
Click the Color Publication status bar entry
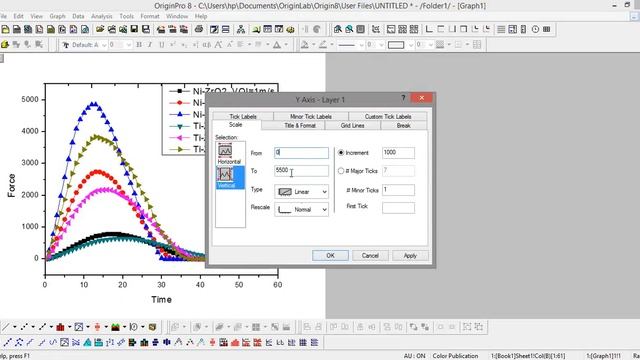point(455,356)
